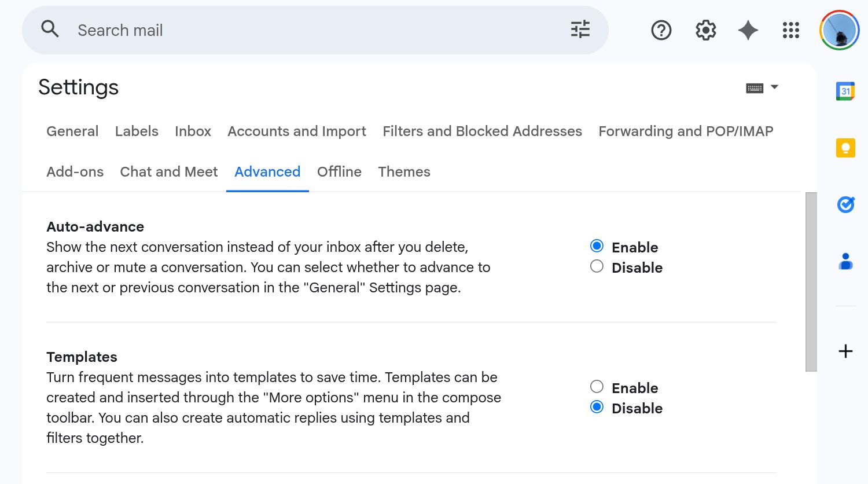Click the Settings gear icon

point(705,30)
